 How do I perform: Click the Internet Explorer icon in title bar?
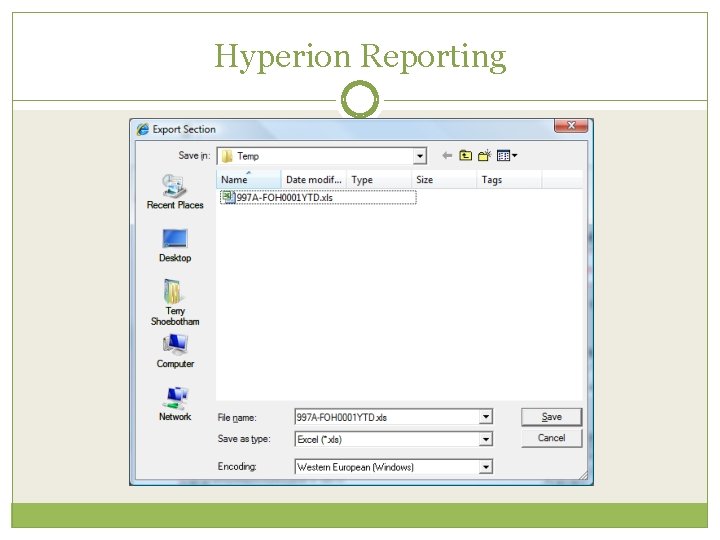click(143, 129)
